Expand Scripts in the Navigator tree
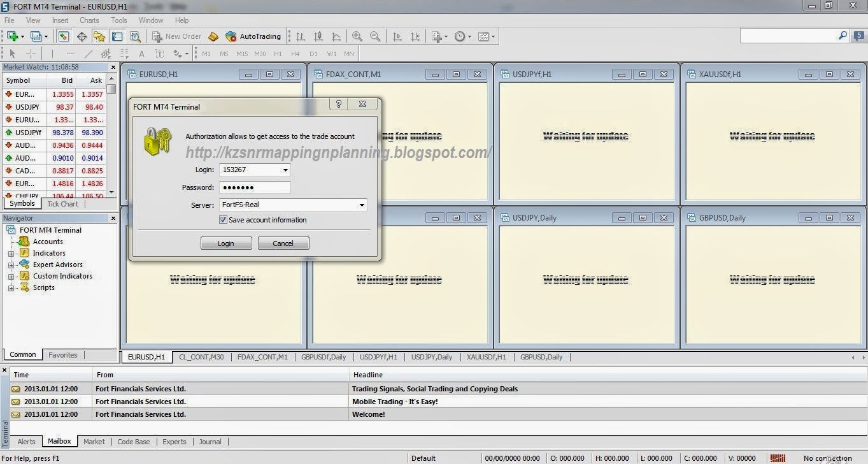Image resolution: width=868 pixels, height=464 pixels. tap(11, 288)
